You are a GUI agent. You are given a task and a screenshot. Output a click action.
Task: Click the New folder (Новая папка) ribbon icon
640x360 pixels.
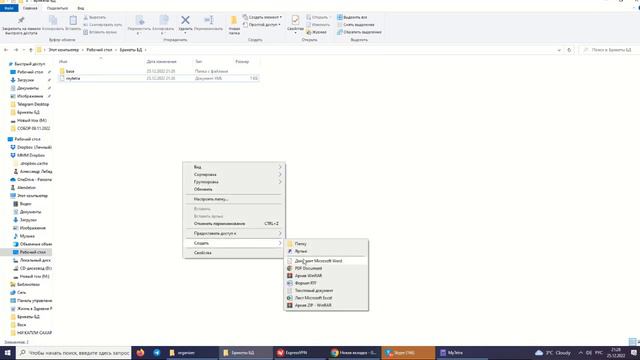234,20
